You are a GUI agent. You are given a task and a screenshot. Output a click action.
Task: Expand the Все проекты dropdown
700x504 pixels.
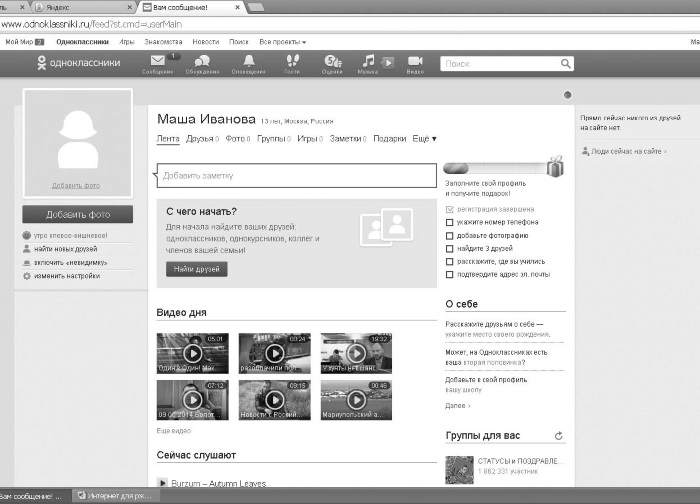[x=283, y=42]
